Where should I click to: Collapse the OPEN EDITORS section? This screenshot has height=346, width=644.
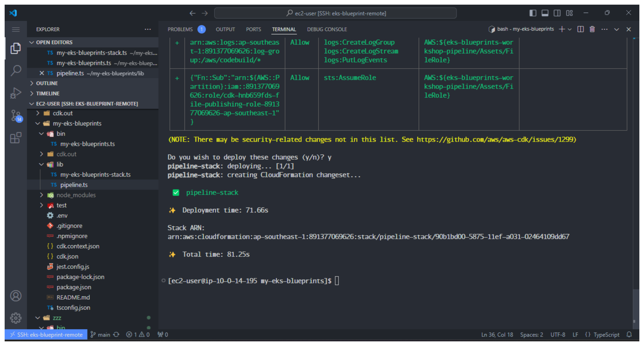(x=92, y=42)
